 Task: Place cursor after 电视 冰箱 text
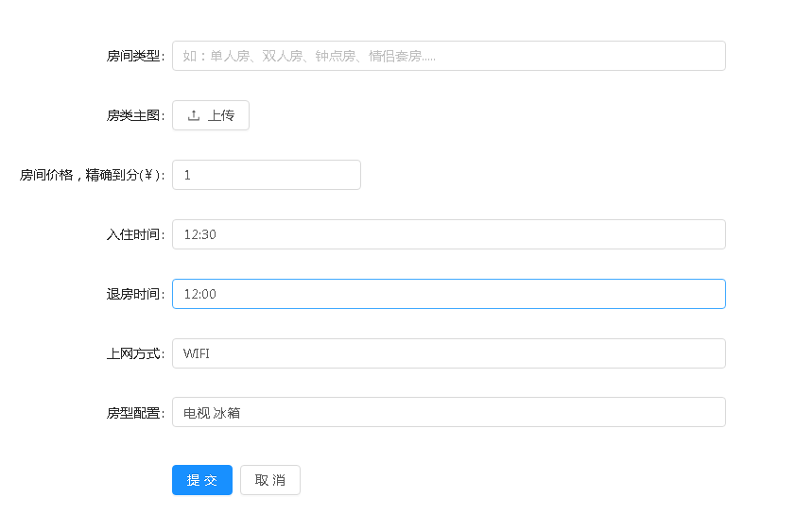coord(242,413)
